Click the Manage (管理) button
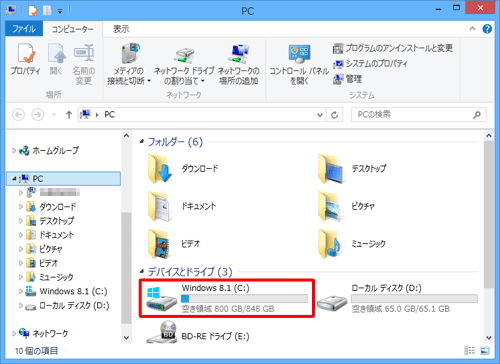The height and width of the screenshot is (364, 500). pyautogui.click(x=348, y=79)
